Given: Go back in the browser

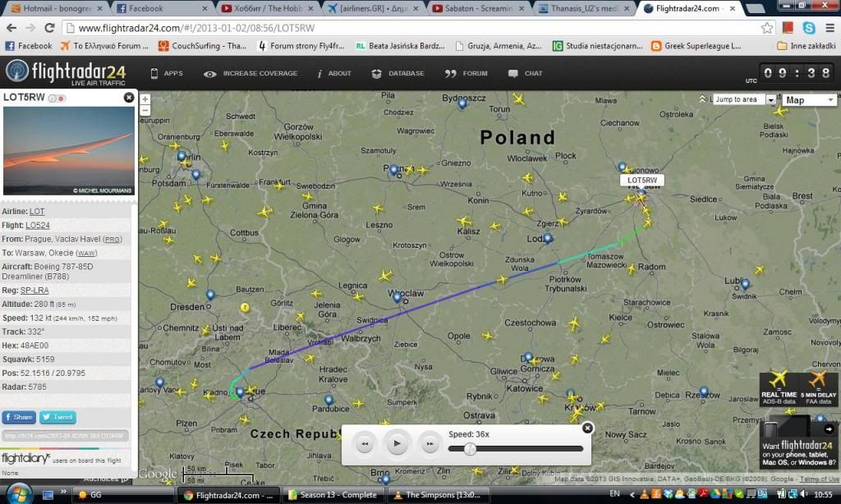Looking at the screenshot, I should tap(11, 28).
